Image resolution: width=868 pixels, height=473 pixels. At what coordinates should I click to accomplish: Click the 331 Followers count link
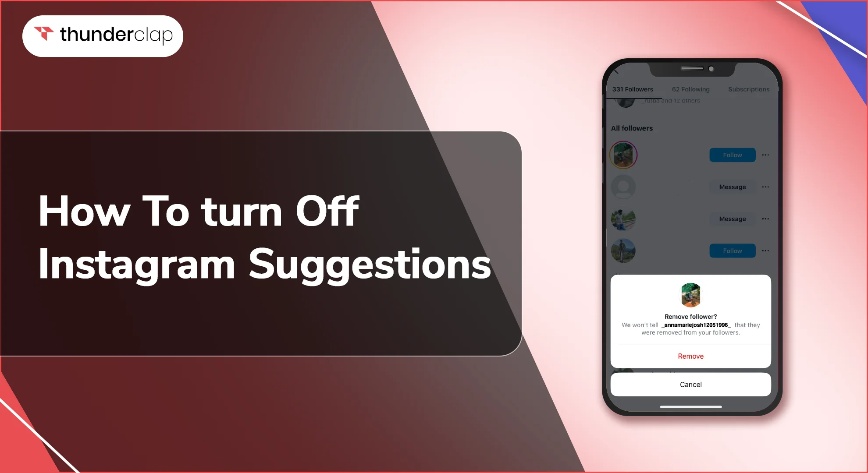(x=633, y=90)
